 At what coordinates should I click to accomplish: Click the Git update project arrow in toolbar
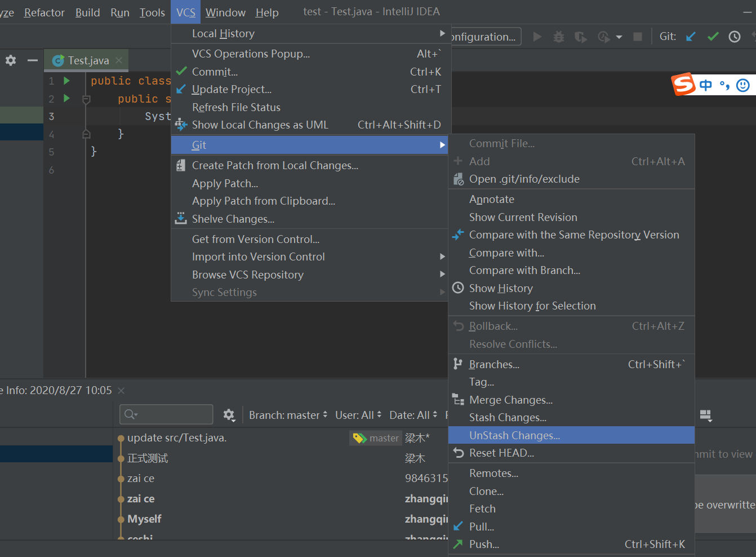point(691,37)
